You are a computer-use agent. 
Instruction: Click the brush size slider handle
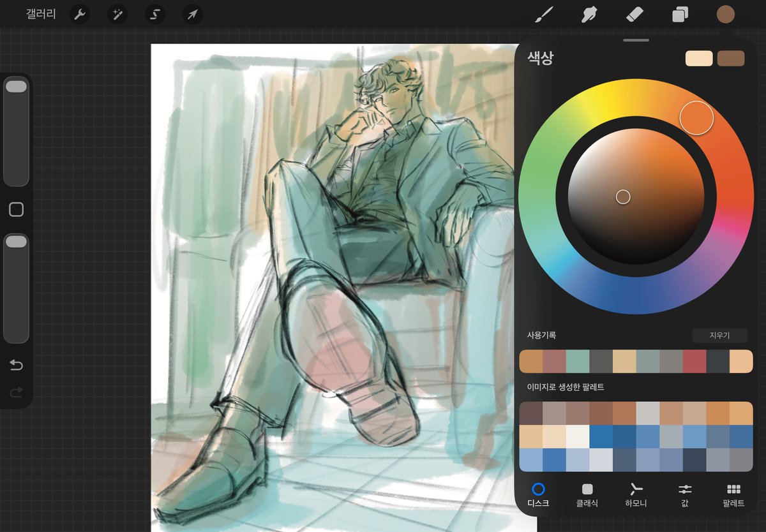16,87
